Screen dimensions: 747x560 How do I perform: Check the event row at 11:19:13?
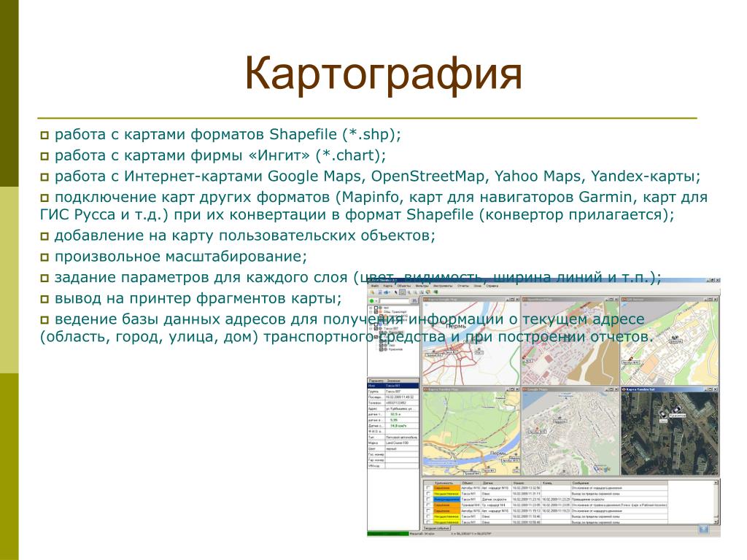click(428, 511)
